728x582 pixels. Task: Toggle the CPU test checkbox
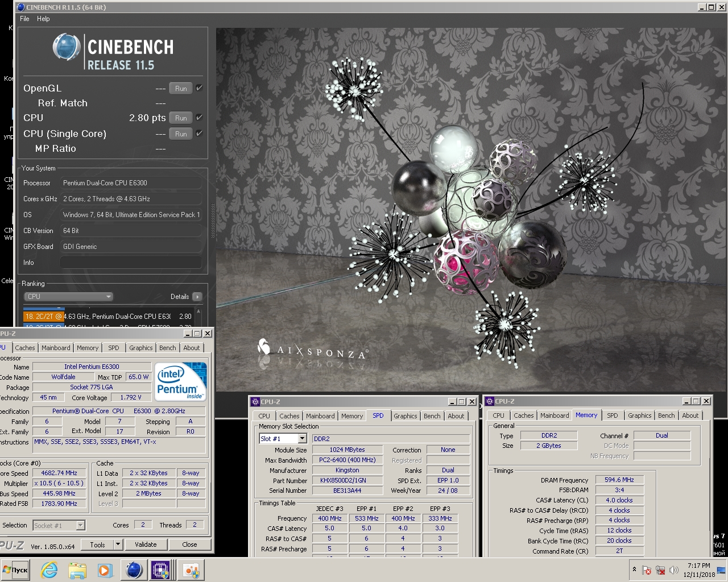pos(200,117)
